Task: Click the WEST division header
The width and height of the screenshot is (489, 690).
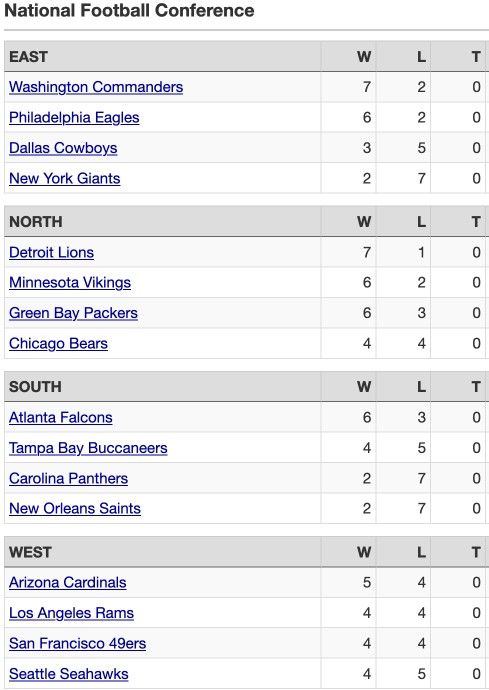Action: pos(30,552)
